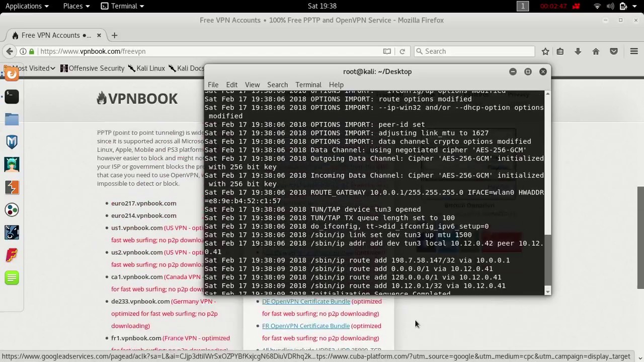The image size is (644, 362).
Task: Open DE OpenVPN Certificate Bundle link
Action: click(x=306, y=302)
